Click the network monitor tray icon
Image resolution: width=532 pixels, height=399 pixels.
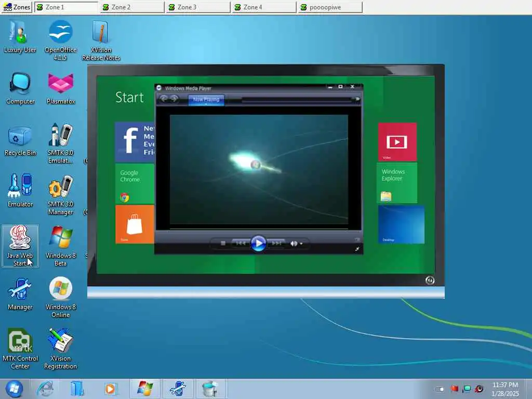coord(467,389)
